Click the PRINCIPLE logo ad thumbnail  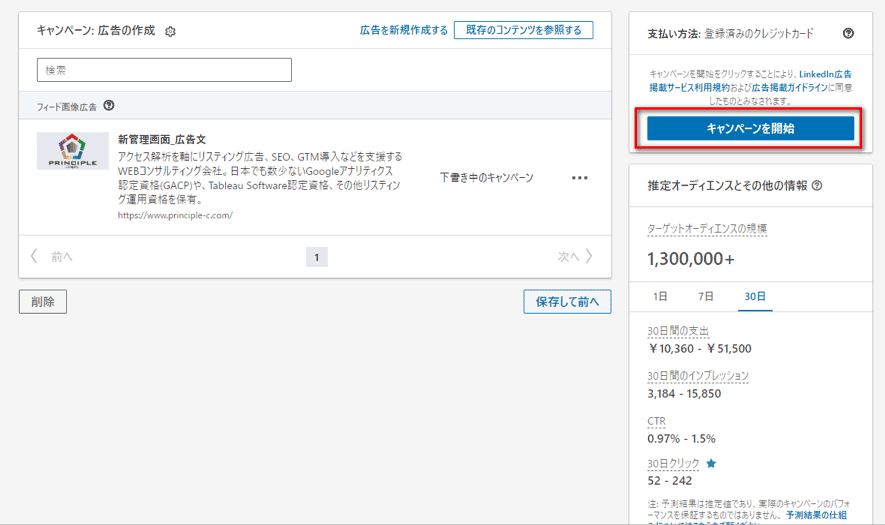(x=73, y=151)
